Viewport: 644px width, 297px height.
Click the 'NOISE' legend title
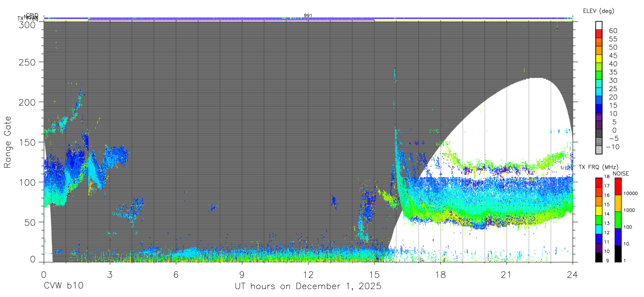click(620, 173)
